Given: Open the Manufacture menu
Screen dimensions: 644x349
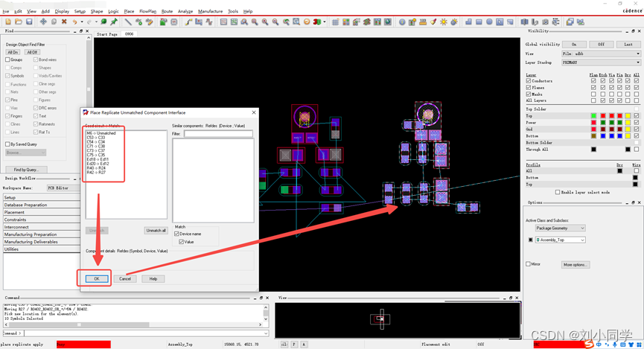Looking at the screenshot, I should (210, 11).
